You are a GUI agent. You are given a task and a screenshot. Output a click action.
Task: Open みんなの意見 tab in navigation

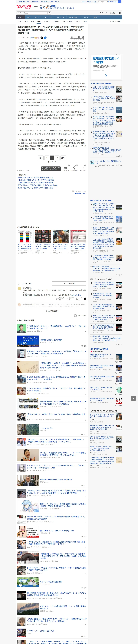pyautogui.click(x=73, y=17)
